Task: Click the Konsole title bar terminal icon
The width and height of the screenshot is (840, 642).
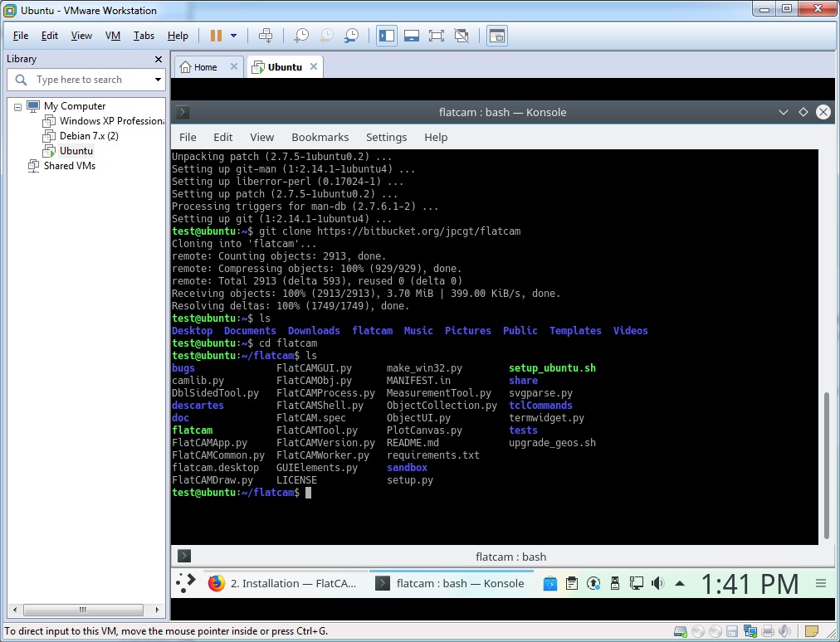Action: (x=183, y=112)
